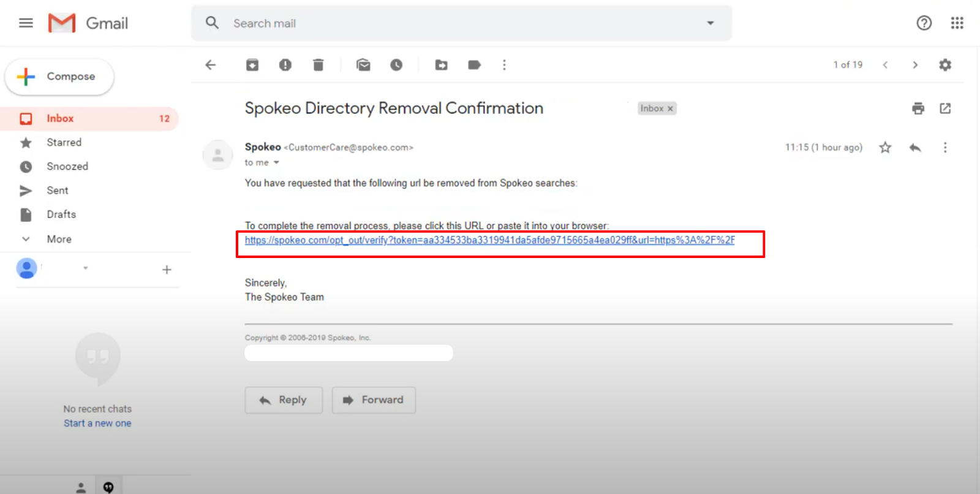Print the whole email conversation
The width and height of the screenshot is (980, 494).
[x=918, y=108]
